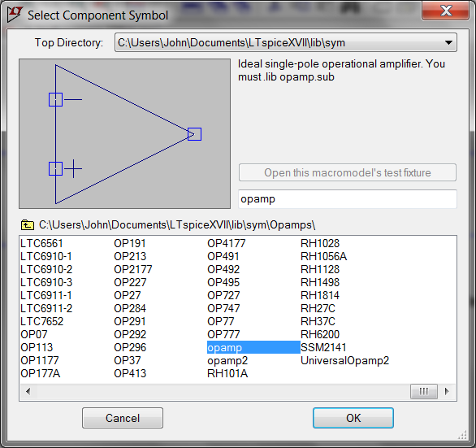476x448 pixels.
Task: Select RH6200 component
Action: tap(320, 335)
